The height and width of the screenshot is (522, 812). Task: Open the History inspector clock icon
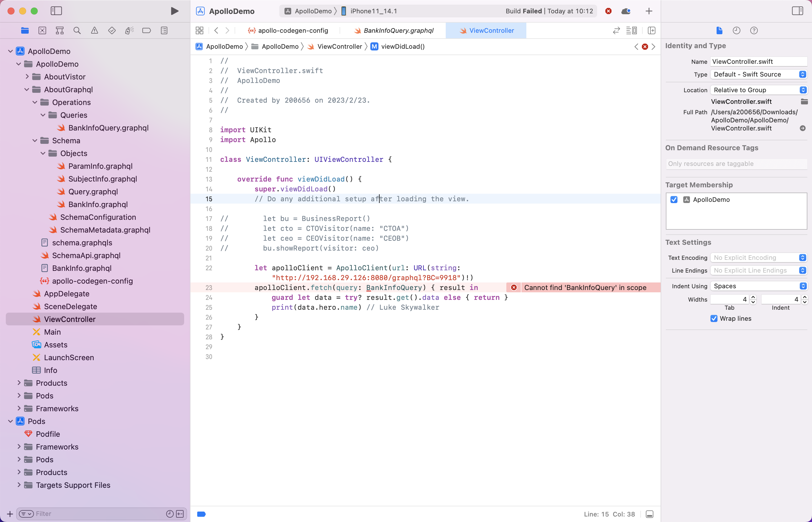(736, 30)
